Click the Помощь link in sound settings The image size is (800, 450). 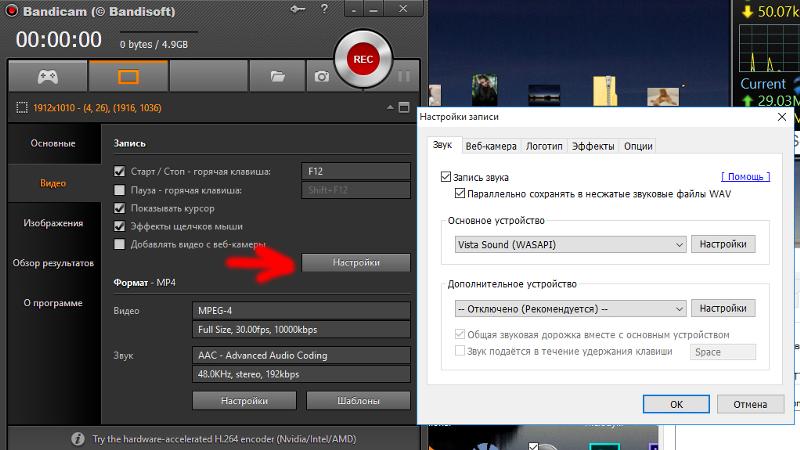coord(745,177)
